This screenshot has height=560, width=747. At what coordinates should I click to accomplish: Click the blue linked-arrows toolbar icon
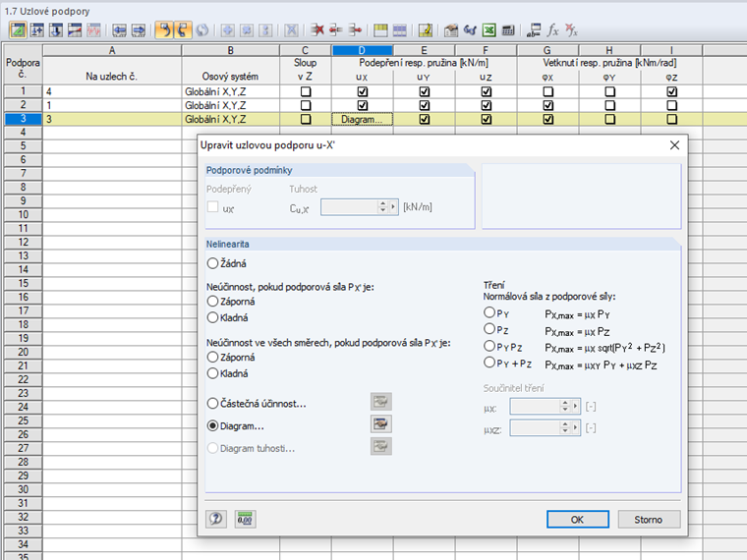[470, 30]
